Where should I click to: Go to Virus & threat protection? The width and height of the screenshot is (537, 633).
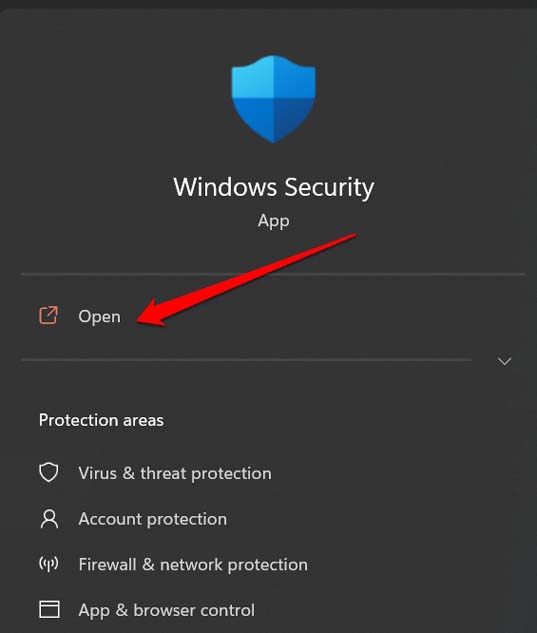pyautogui.click(x=175, y=473)
